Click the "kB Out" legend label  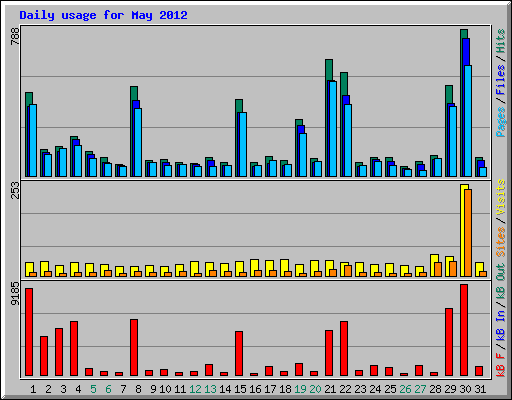[x=501, y=281]
